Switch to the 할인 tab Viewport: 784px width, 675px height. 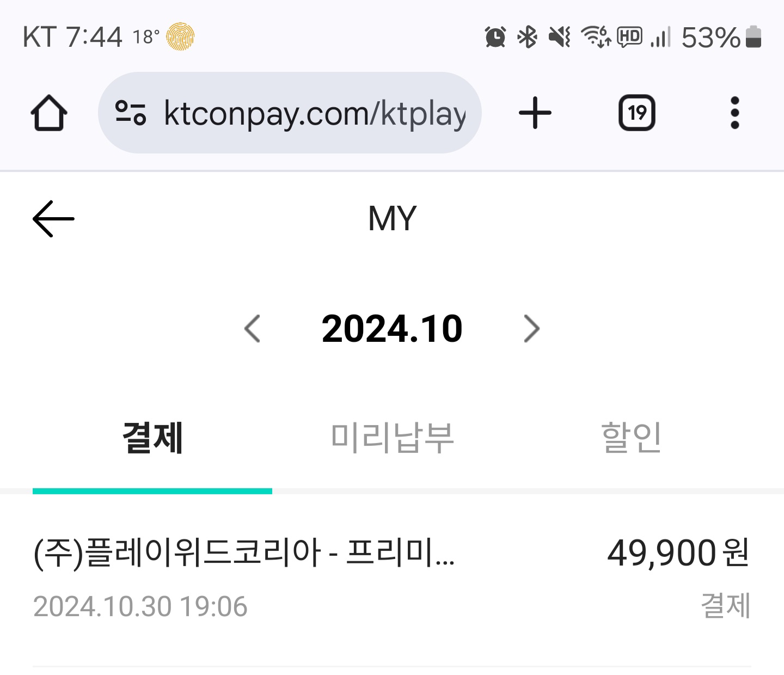631,438
